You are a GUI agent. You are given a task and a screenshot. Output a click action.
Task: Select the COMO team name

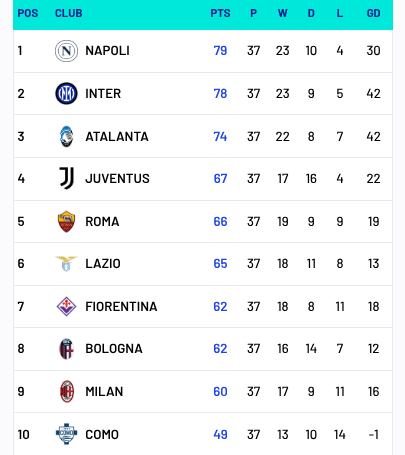click(102, 435)
